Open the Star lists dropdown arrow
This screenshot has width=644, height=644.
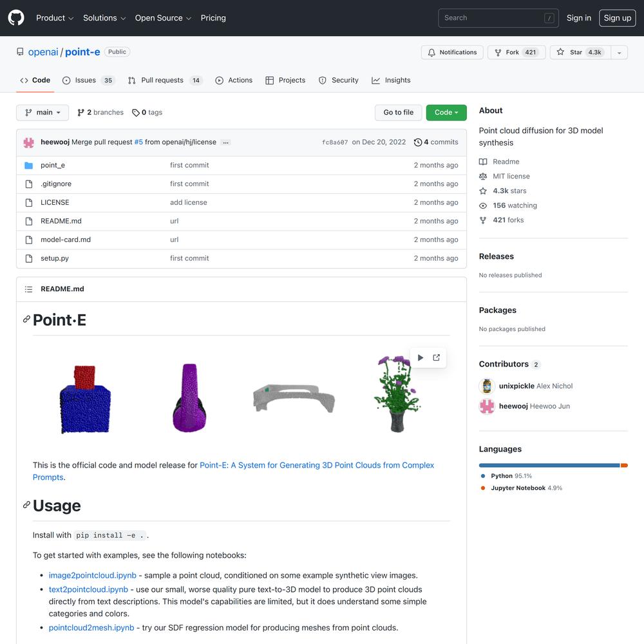(x=619, y=53)
